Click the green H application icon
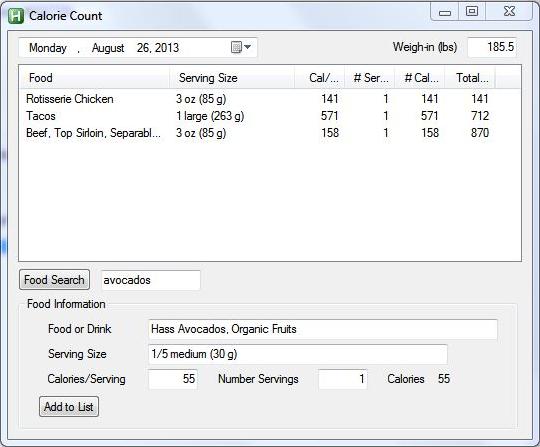The width and height of the screenshot is (540, 447). pos(16,16)
